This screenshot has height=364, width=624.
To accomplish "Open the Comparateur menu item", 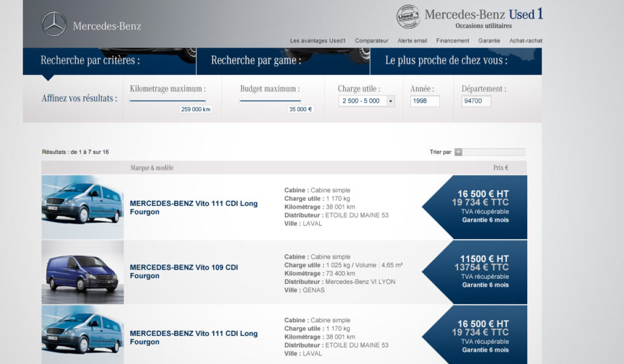I will tap(371, 40).
